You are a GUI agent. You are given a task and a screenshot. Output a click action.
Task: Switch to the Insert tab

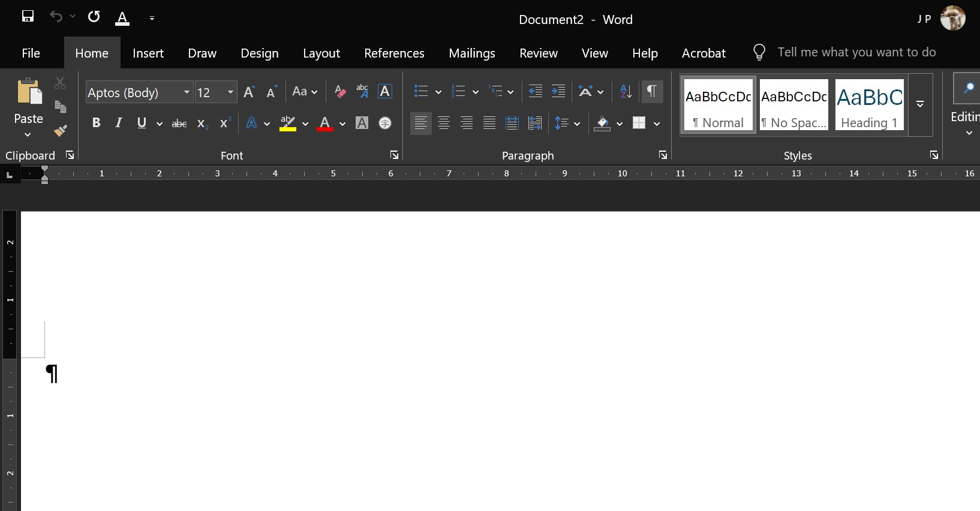pos(148,53)
